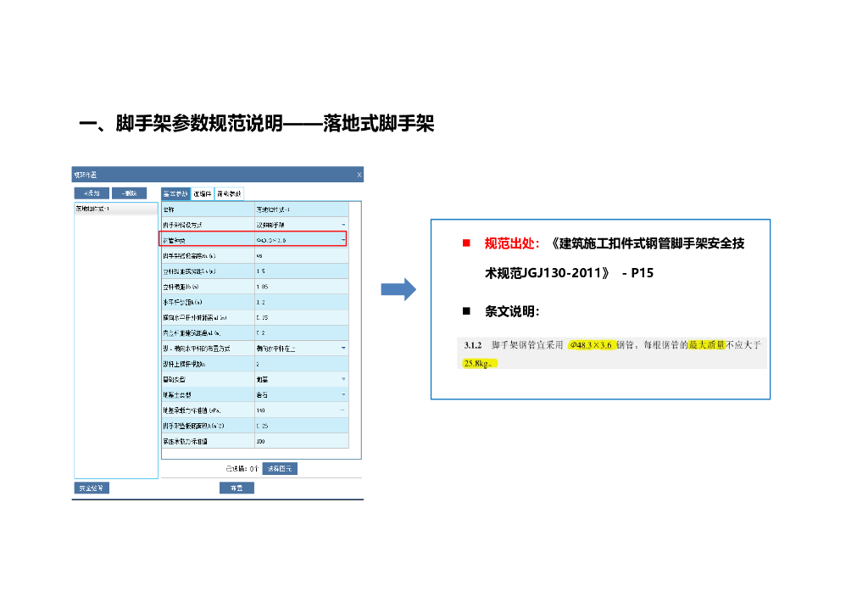Click the 水平杆步距 value 1.2 field
Screen dimensions: 868x614
click(300, 302)
